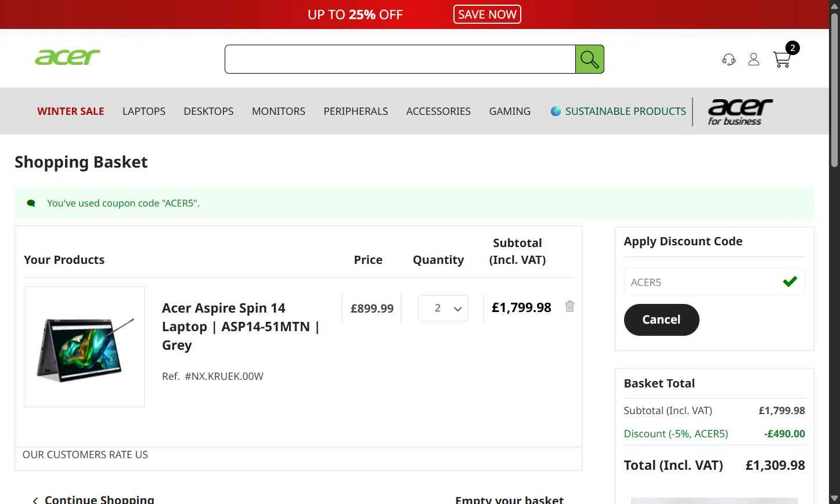The image size is (840, 504).
Task: Click Discount (-5%, ACER5) label
Action: (x=676, y=434)
